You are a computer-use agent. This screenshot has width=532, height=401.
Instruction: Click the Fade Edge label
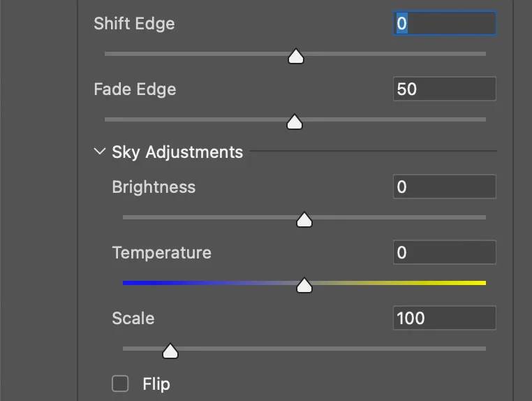click(135, 89)
